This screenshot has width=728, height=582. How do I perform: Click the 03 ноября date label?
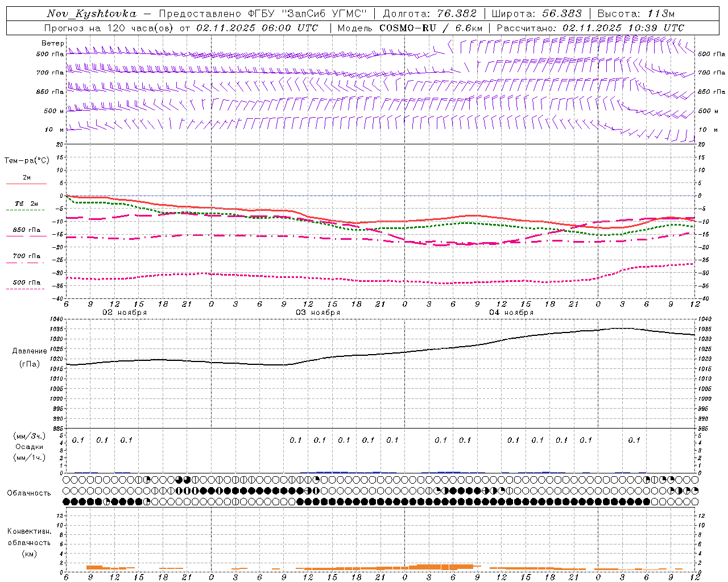(318, 313)
